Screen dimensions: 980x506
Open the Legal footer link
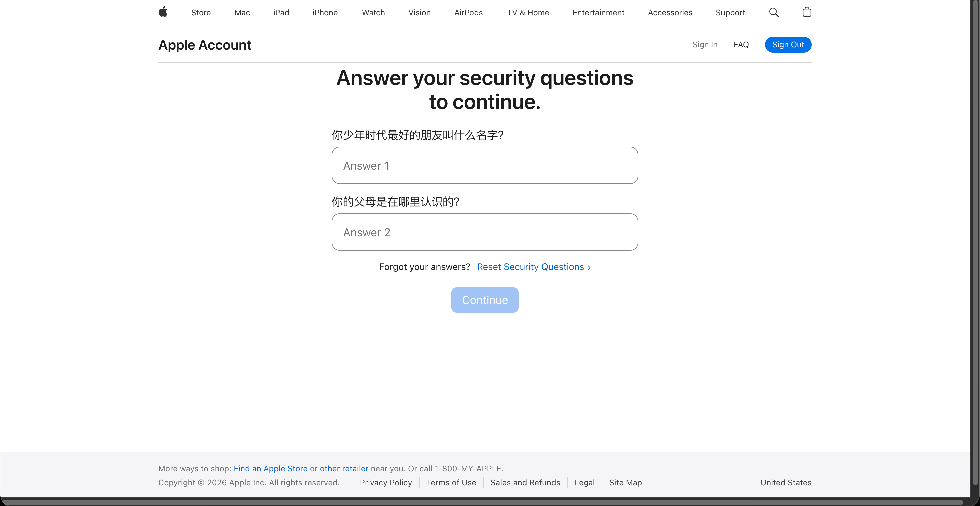(x=584, y=482)
